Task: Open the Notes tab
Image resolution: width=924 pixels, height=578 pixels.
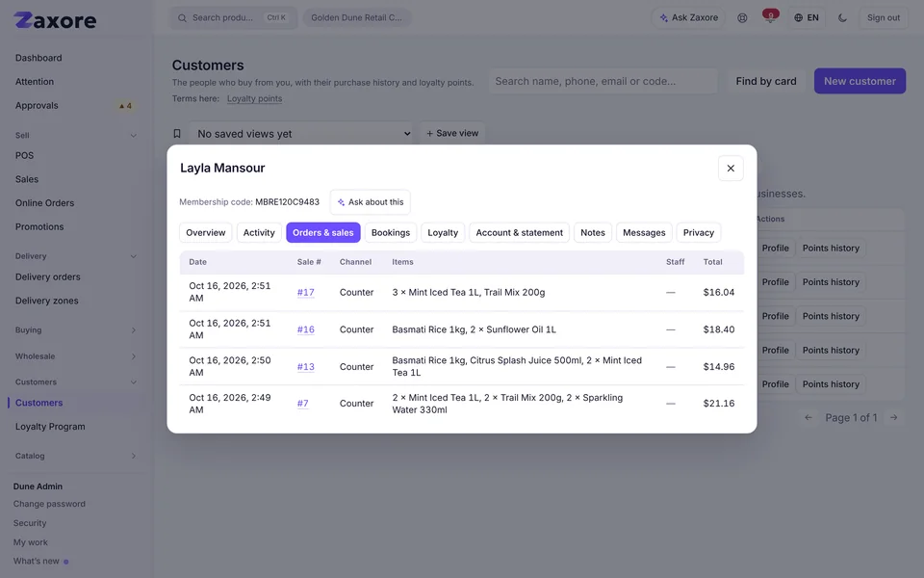Action: [593, 232]
